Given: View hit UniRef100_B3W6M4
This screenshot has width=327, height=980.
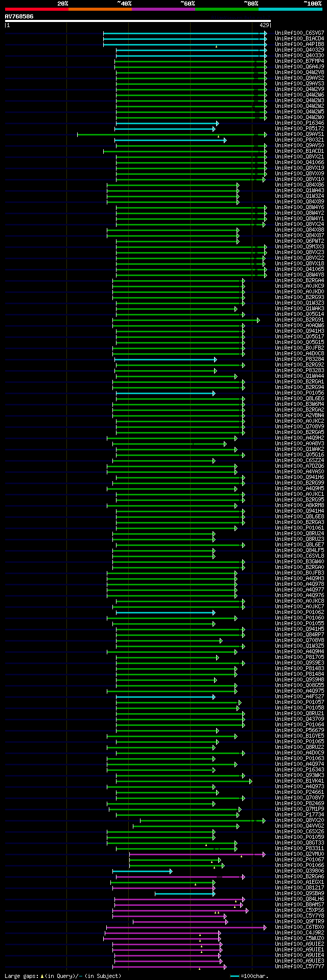Looking at the screenshot, I should click(x=299, y=404).
